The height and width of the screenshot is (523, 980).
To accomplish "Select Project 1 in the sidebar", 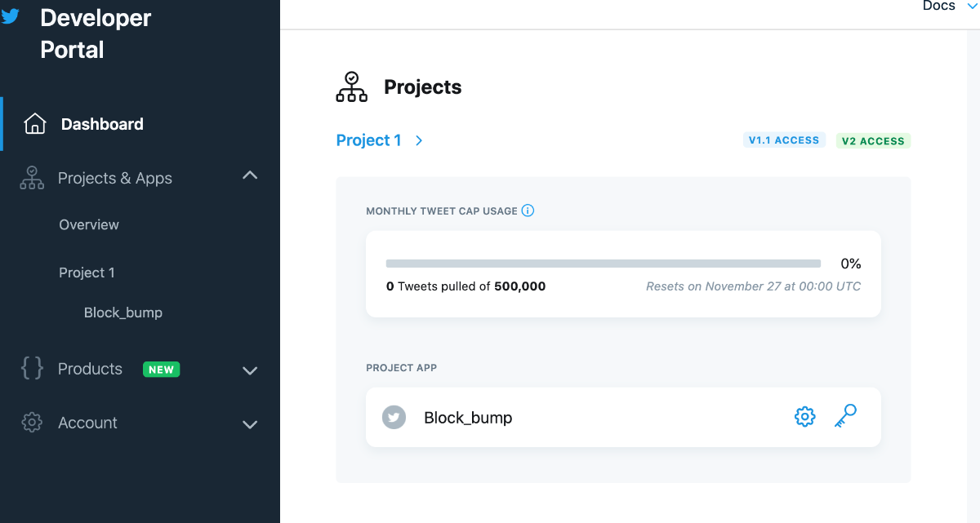I will point(87,273).
